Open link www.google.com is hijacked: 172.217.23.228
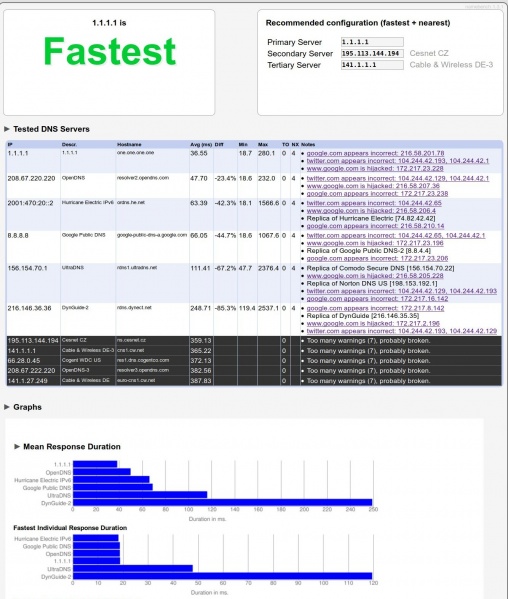508x599 pixels. pyautogui.click(x=375, y=168)
